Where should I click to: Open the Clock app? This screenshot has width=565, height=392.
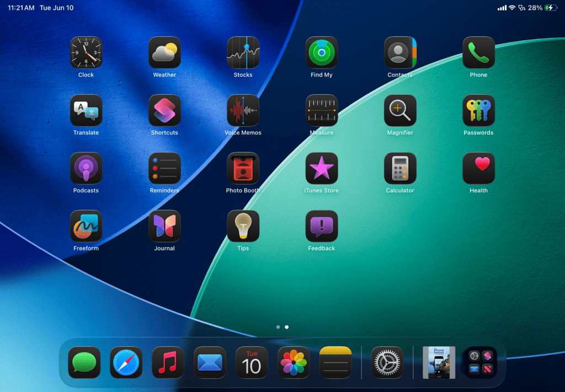[86, 52]
